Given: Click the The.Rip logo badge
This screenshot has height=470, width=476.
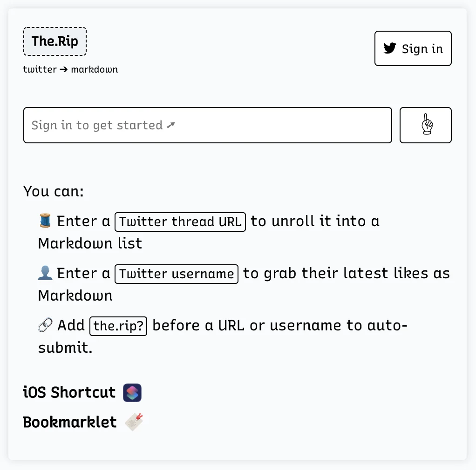Looking at the screenshot, I should (x=55, y=41).
